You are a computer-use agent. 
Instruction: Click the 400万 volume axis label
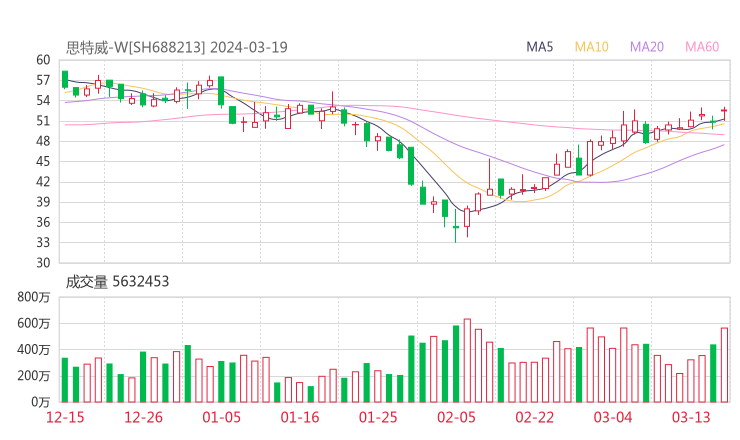coord(34,349)
